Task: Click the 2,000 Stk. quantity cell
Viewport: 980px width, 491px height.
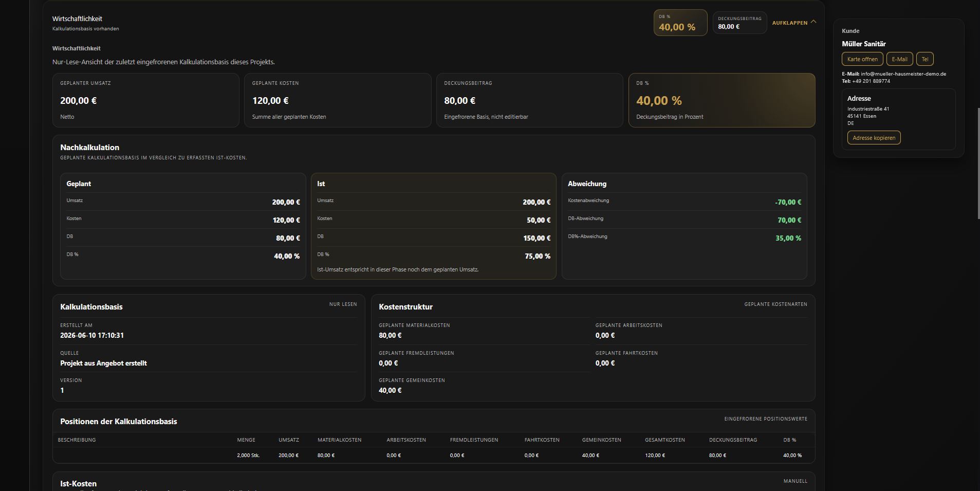Action: coord(248,456)
